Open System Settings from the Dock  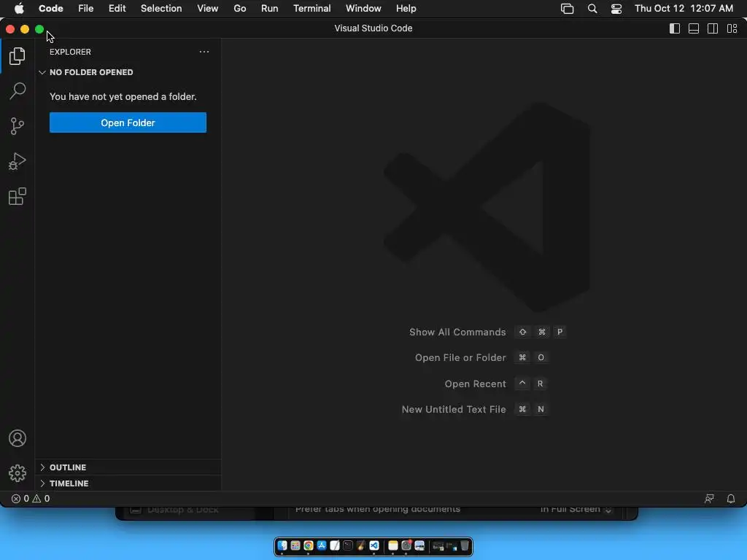(406, 545)
